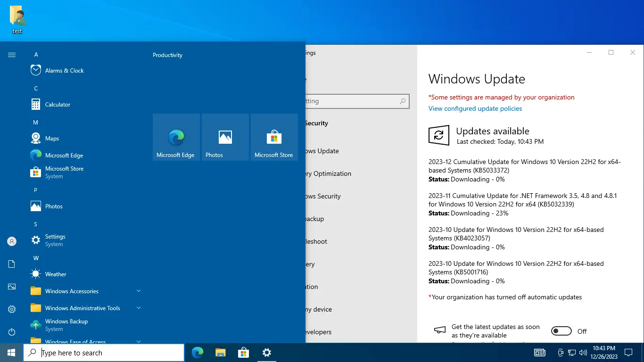The image size is (644, 362).
Task: Click 'View configured update policies' link
Action: (x=475, y=108)
